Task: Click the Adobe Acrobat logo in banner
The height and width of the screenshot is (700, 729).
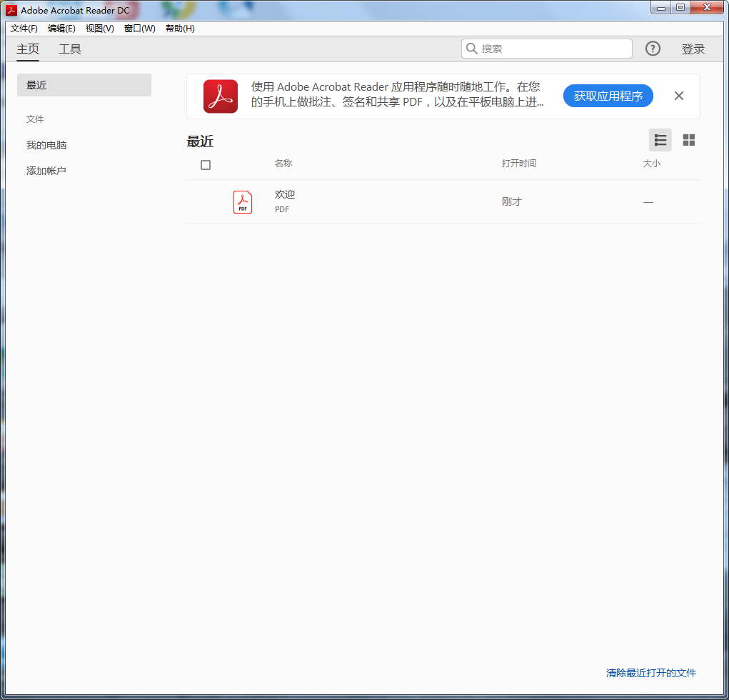Action: tap(220, 96)
